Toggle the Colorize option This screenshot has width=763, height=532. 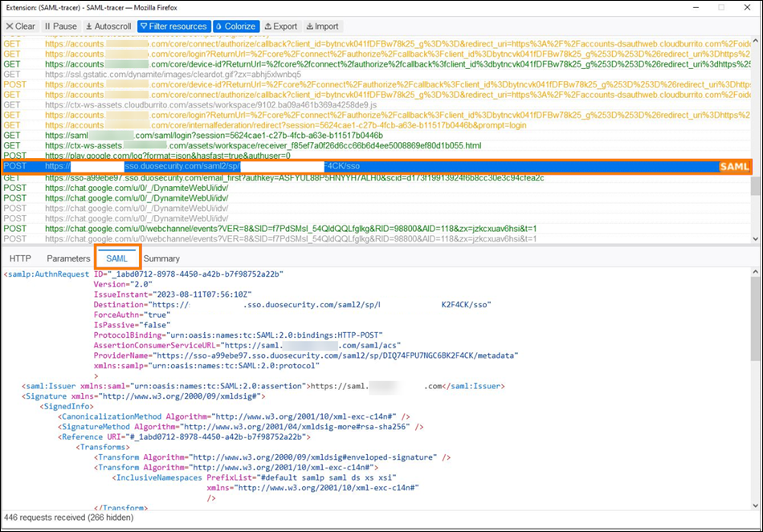click(x=235, y=26)
